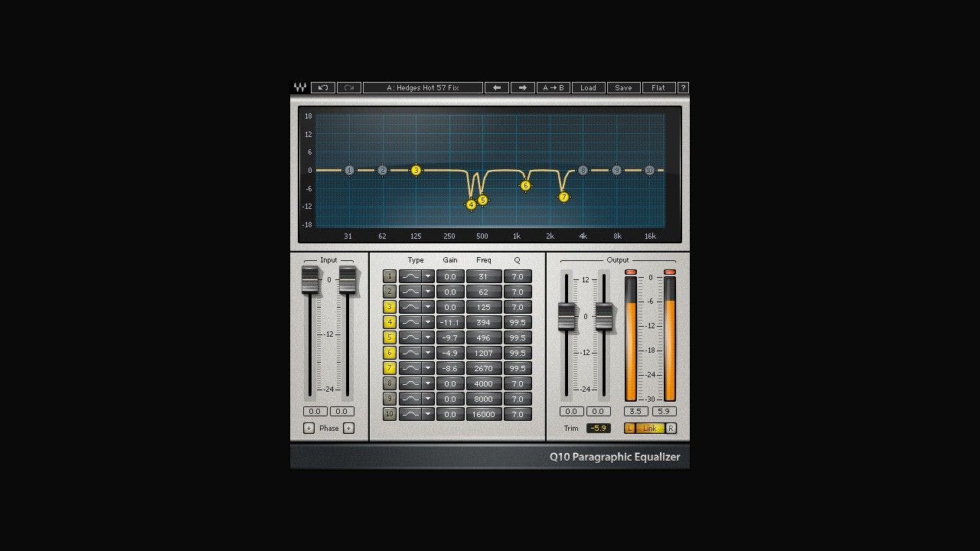This screenshot has height=551, width=980.
Task: Click the A to B copy button
Action: [x=553, y=88]
